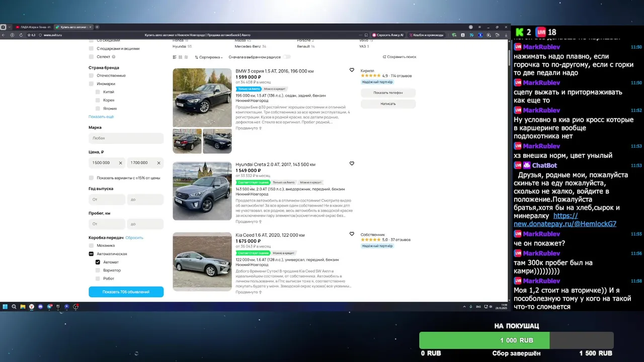Tick the Иномарки checkbox
644x362 pixels.
click(91, 84)
